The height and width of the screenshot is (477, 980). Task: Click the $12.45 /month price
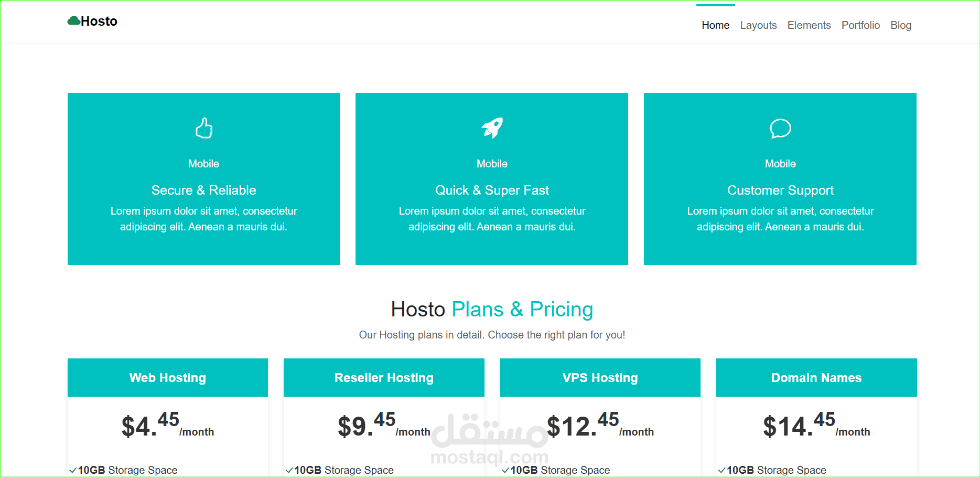[x=600, y=425]
